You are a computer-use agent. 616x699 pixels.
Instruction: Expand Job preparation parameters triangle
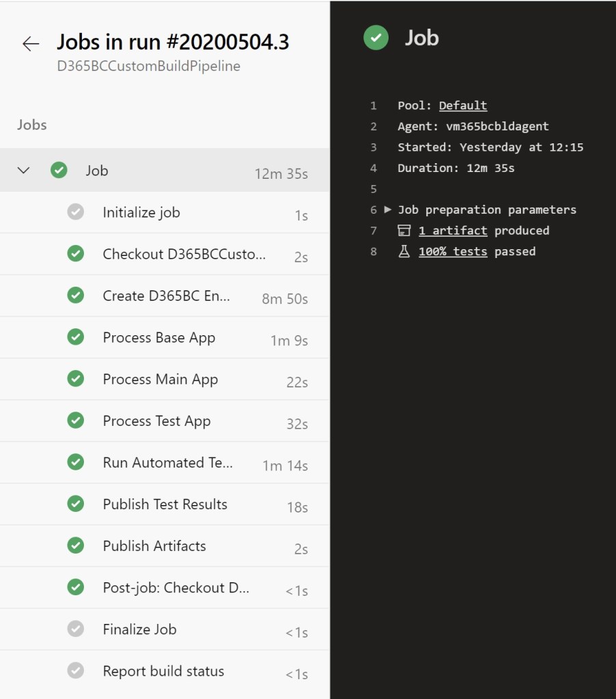(388, 210)
